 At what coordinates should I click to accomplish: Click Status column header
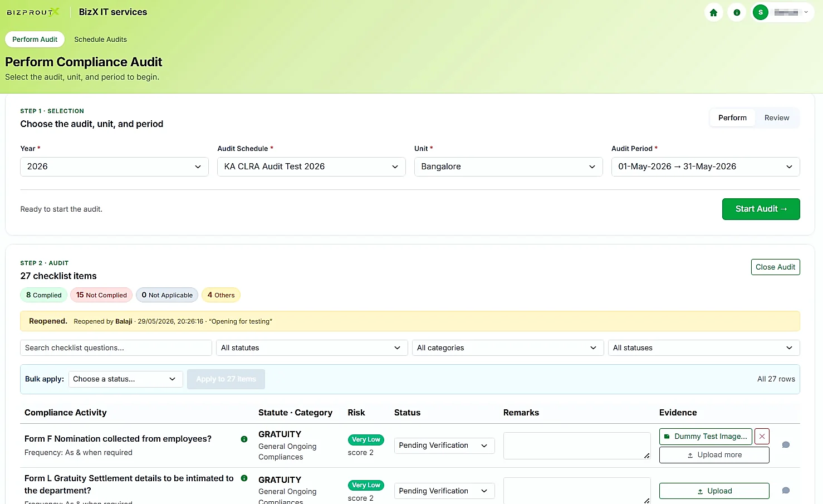[408, 413]
